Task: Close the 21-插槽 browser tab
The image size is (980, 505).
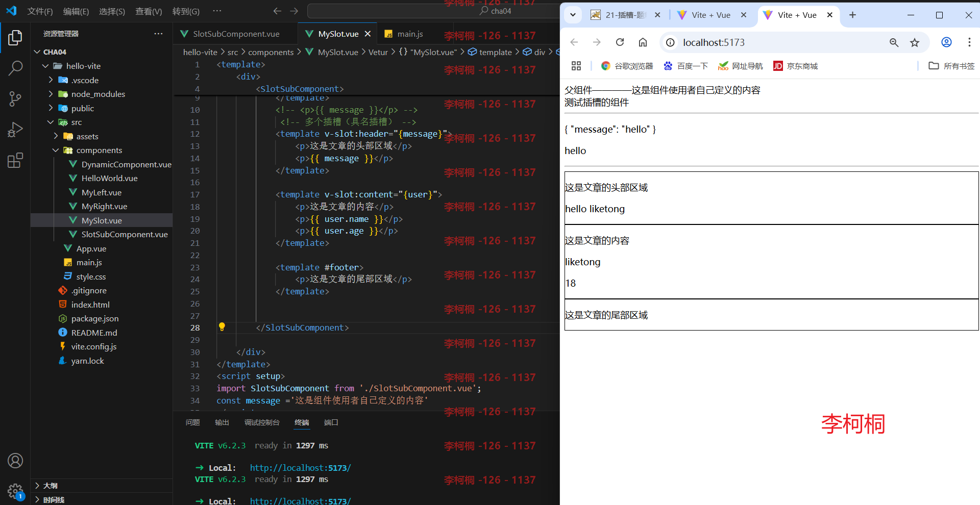Action: click(657, 15)
